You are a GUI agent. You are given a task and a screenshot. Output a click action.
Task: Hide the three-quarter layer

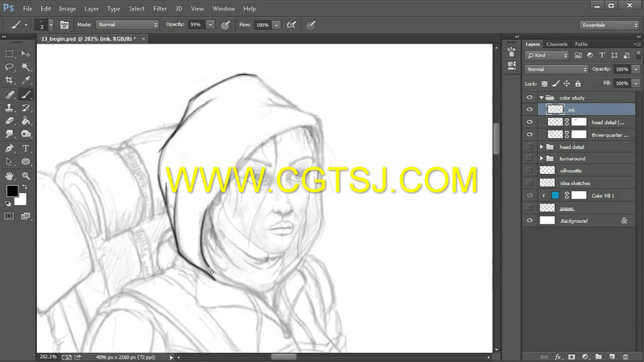click(x=530, y=134)
